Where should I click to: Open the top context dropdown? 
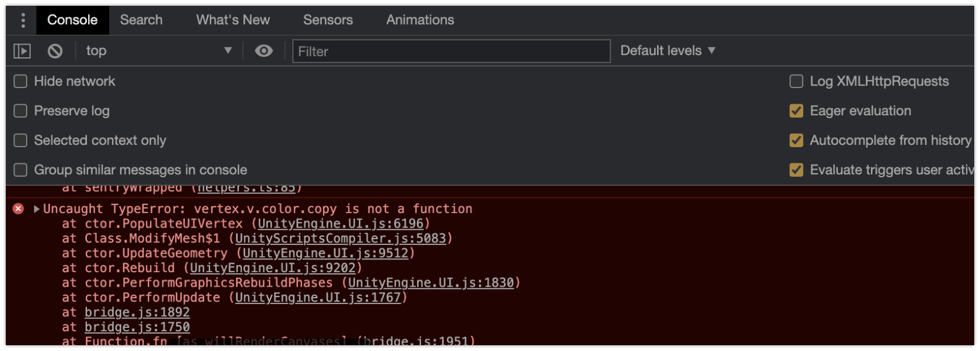pyautogui.click(x=159, y=51)
